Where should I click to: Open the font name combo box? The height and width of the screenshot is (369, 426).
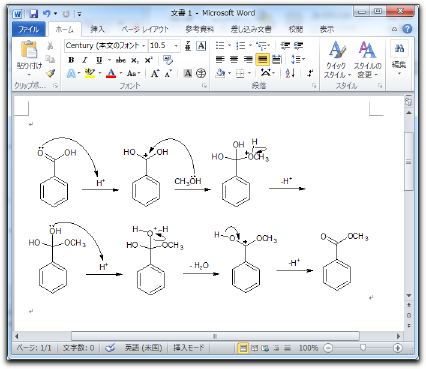click(x=106, y=46)
